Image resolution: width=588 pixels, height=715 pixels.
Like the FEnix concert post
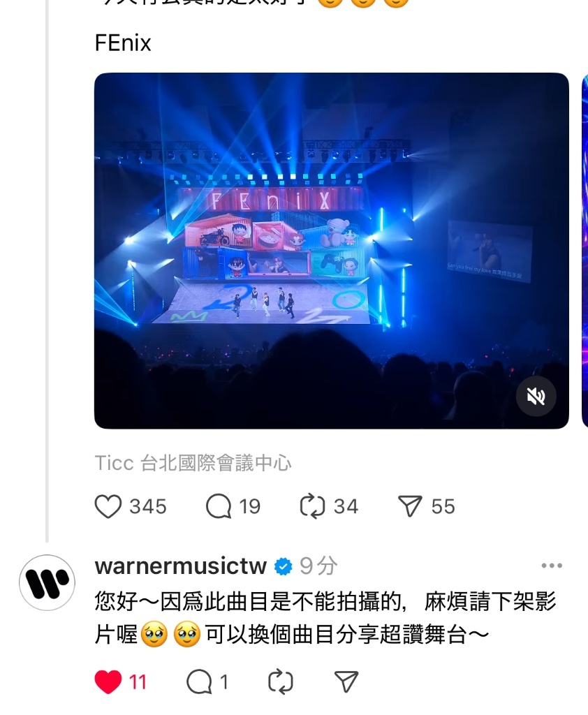[x=108, y=507]
